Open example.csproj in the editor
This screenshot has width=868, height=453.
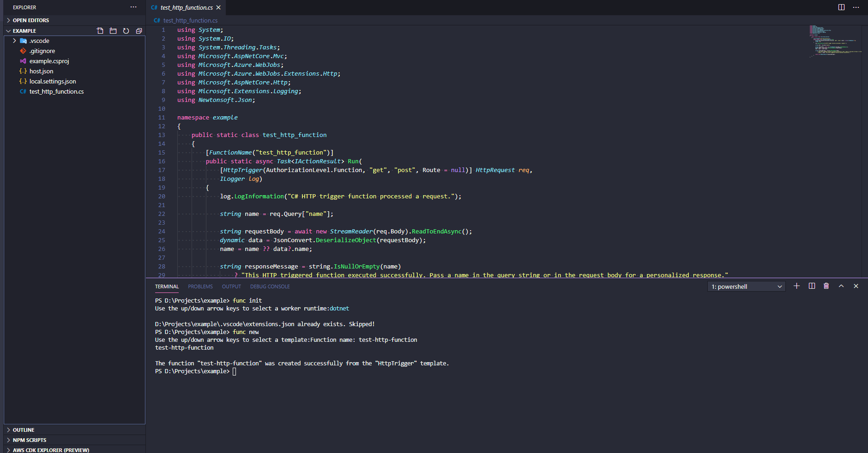49,61
